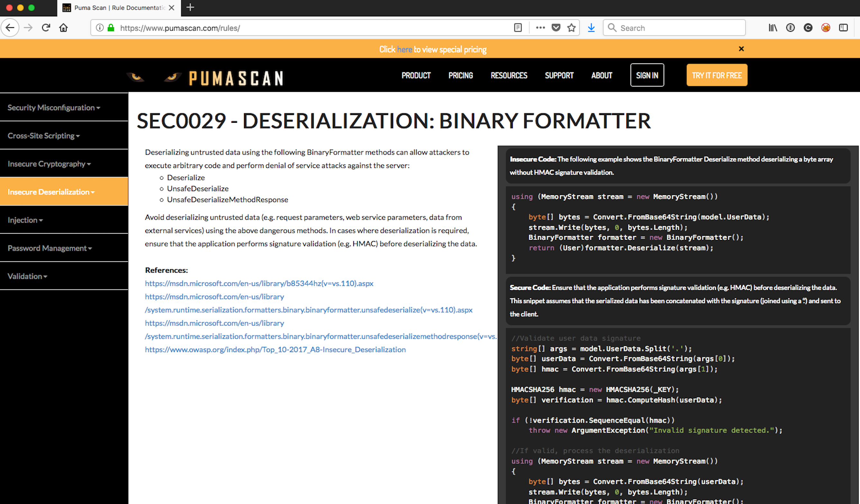This screenshot has width=860, height=504.
Task: Open the OWASP Insecure Deserialization link
Action: tap(275, 349)
